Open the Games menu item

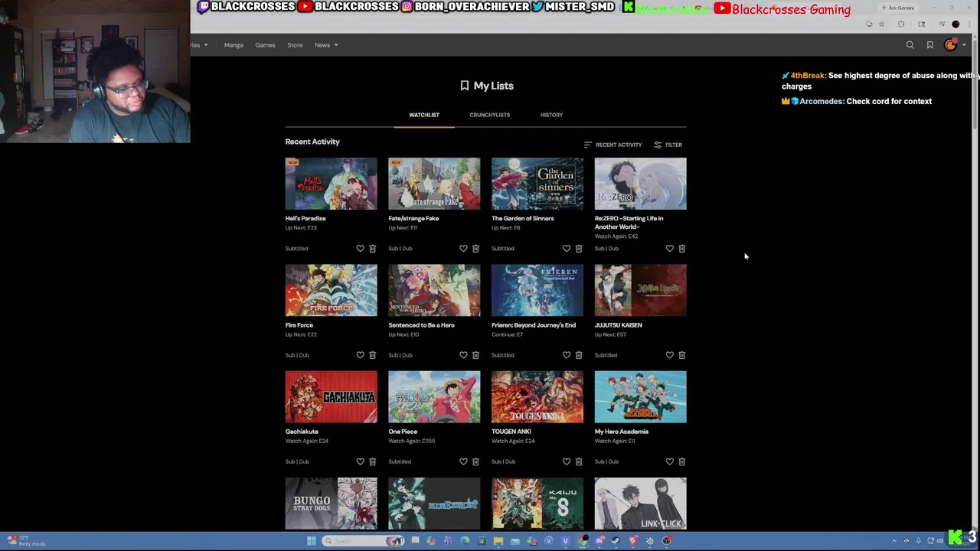265,45
